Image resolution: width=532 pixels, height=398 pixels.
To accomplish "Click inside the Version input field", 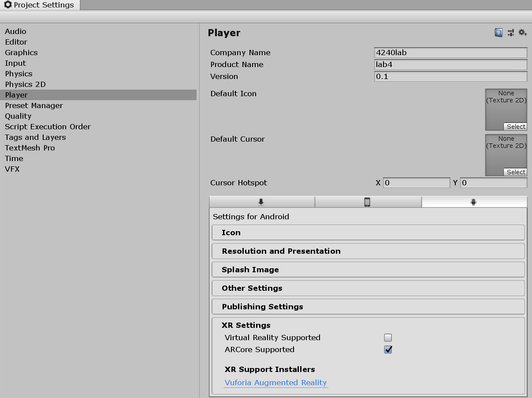I will (450, 76).
